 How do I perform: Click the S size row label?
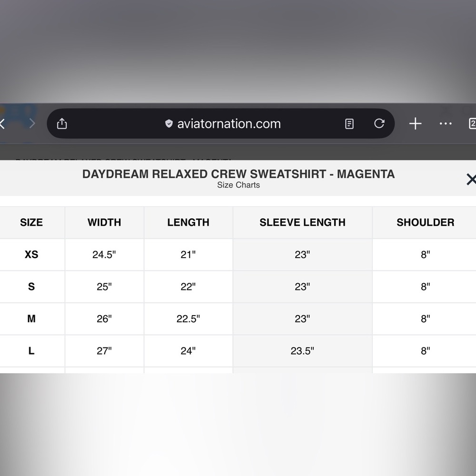click(31, 287)
